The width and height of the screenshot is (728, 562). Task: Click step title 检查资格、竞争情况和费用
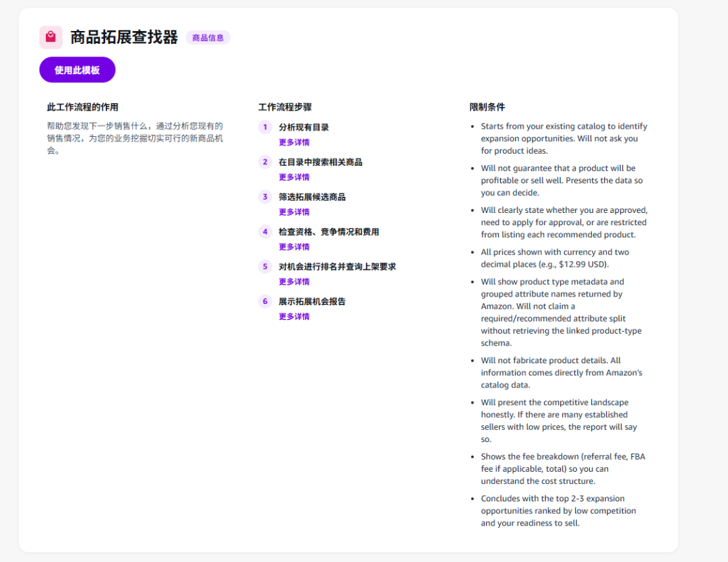pyautogui.click(x=329, y=232)
